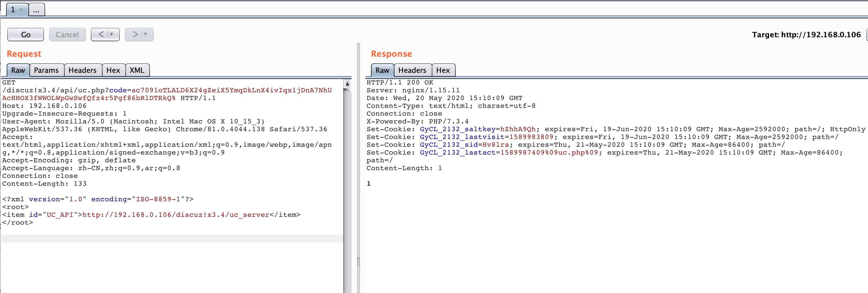Screen dimensions: 868x293
Task: Select the Request Raw tab
Action: pos(18,70)
